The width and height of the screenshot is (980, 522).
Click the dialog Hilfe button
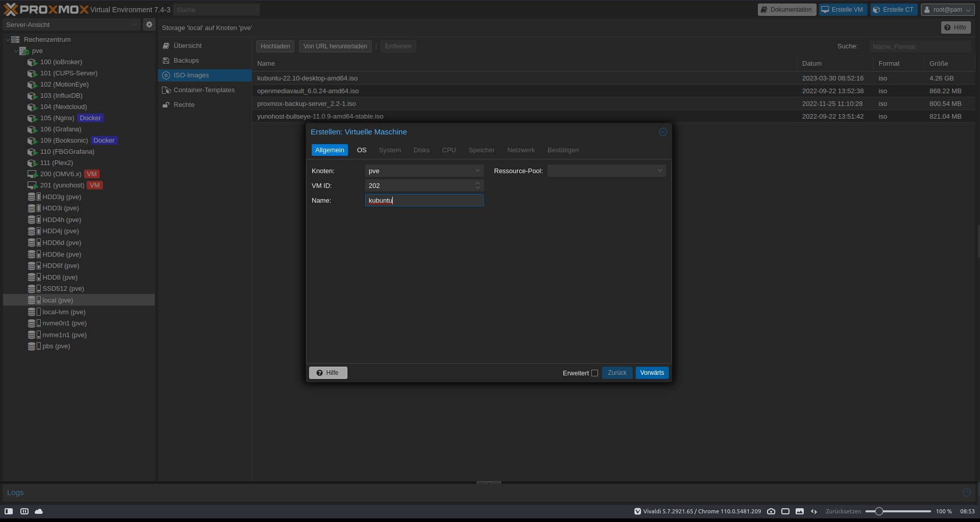pyautogui.click(x=328, y=373)
